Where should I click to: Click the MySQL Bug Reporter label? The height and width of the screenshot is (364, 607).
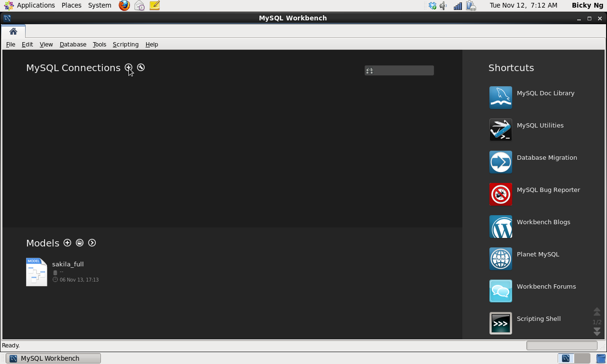pyautogui.click(x=548, y=190)
